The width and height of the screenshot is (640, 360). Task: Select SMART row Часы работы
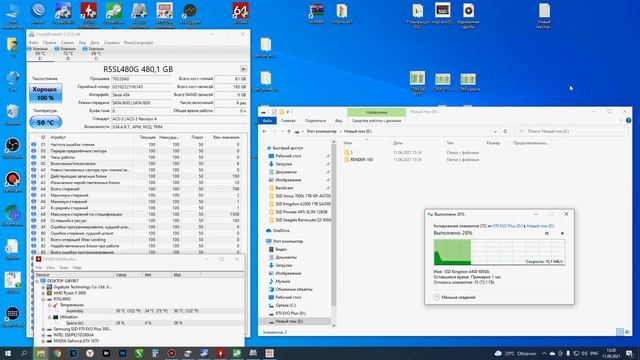pyautogui.click(x=138, y=157)
